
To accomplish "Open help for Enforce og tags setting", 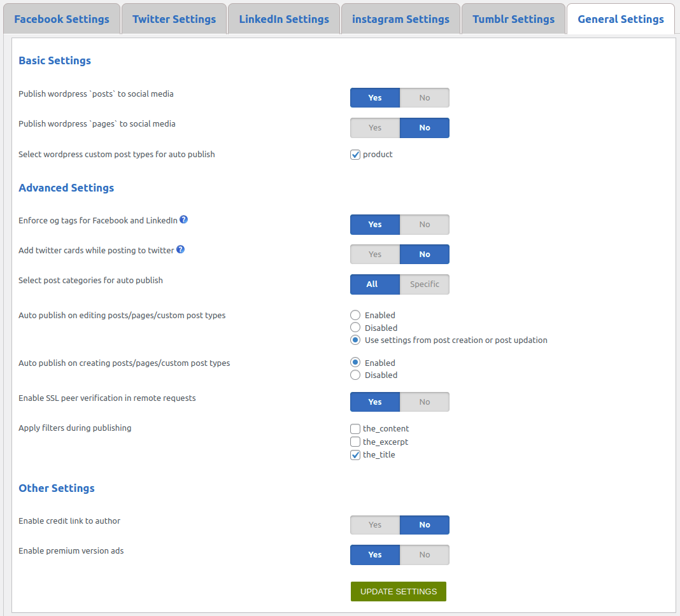I will tap(184, 220).
